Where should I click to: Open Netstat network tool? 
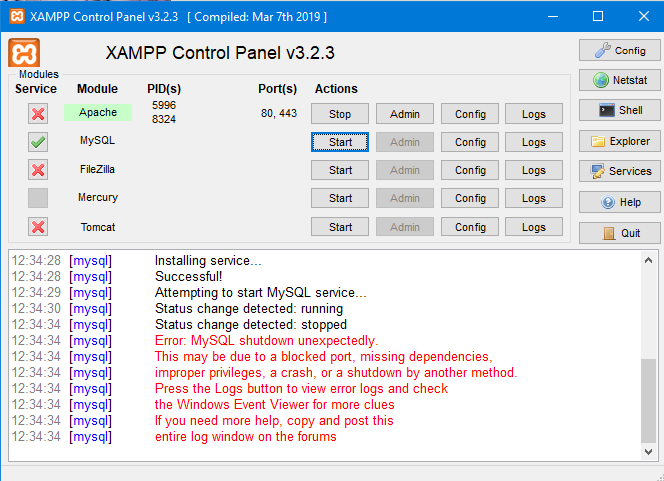pos(619,80)
